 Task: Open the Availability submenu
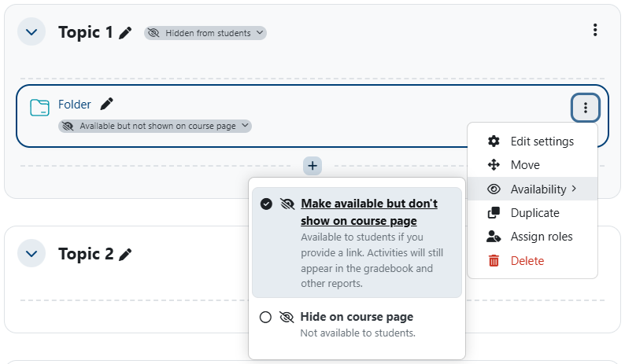(x=533, y=189)
